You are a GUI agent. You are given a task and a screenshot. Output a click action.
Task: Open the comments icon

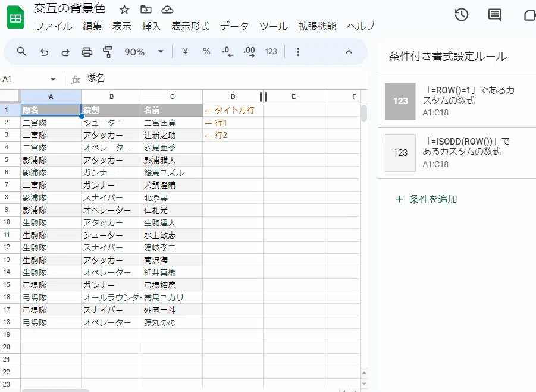(x=494, y=15)
